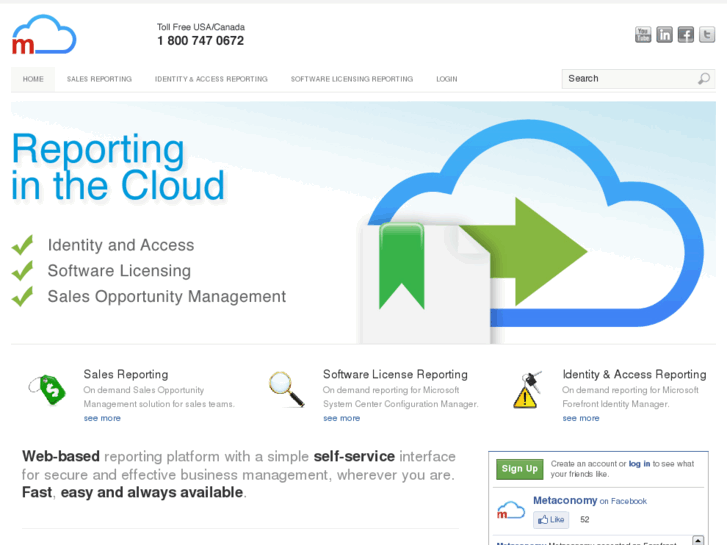
Task: Click the 'Identity and Access' checklist item
Action: [x=121, y=245]
